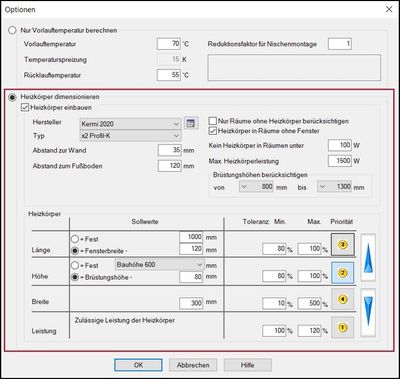Select Länge Fensterbreite radio button

tap(75, 251)
